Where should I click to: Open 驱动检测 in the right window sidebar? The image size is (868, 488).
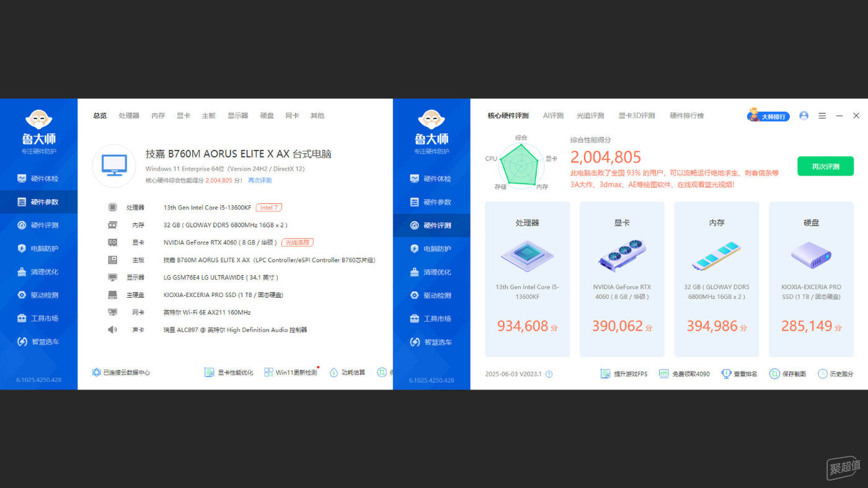tap(432, 295)
